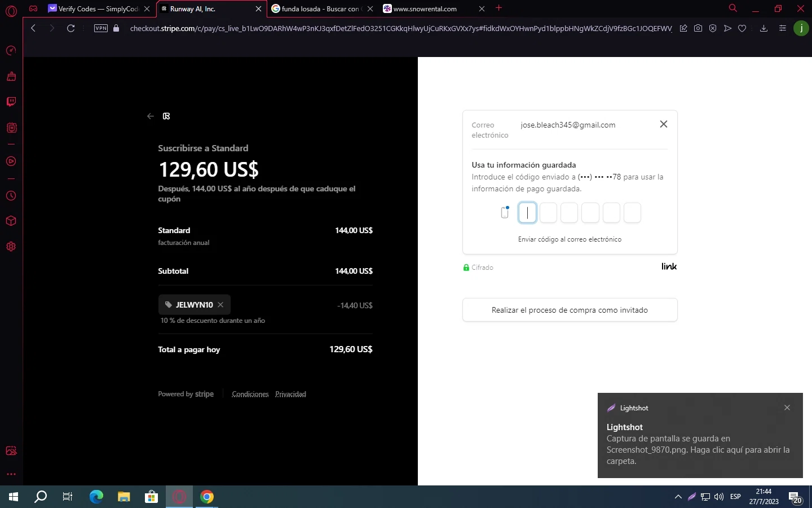Open the Windows notification center
The image size is (812, 508).
pyautogui.click(x=796, y=497)
